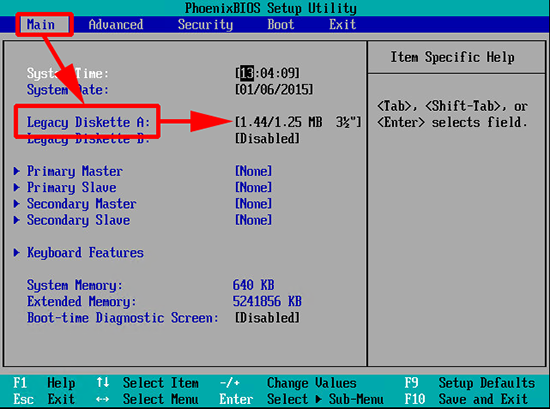Open the Keyboard Features submenu arrow
The image size is (550, 409).
click(x=16, y=253)
